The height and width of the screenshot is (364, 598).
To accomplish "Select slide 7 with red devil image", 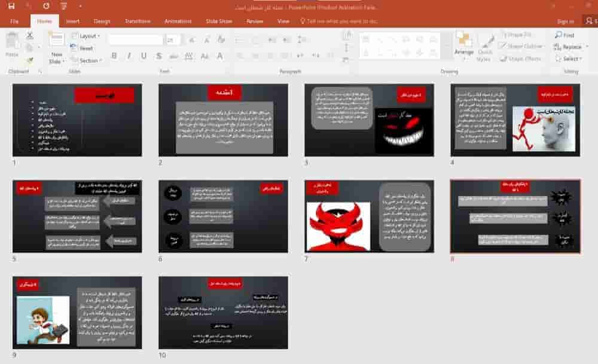I will tap(369, 216).
